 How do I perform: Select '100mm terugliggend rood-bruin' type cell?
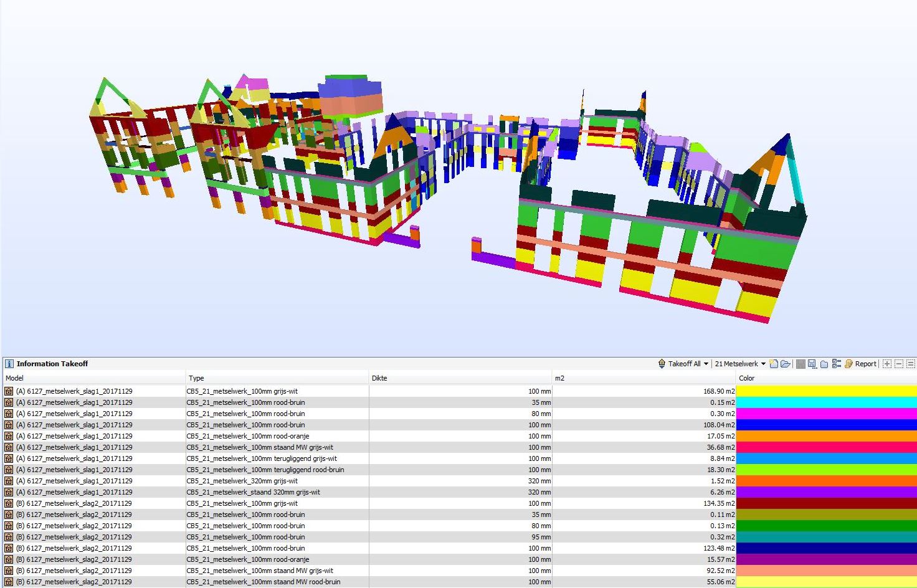pyautogui.click(x=277, y=470)
